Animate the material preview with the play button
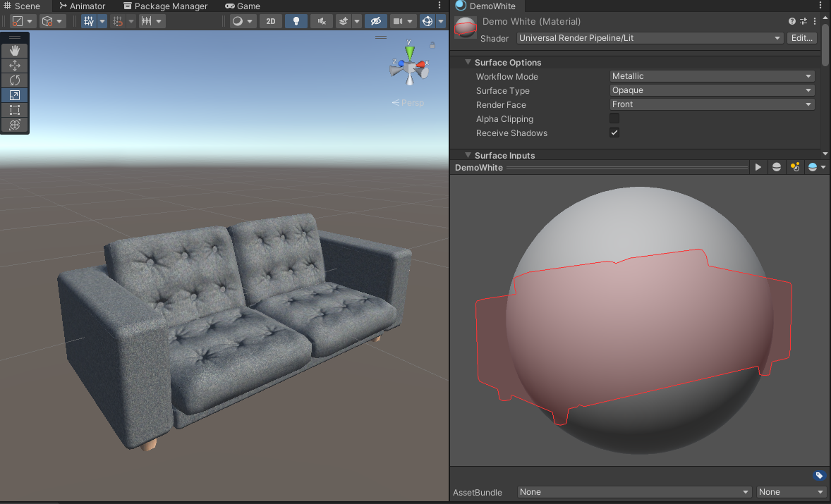 758,167
